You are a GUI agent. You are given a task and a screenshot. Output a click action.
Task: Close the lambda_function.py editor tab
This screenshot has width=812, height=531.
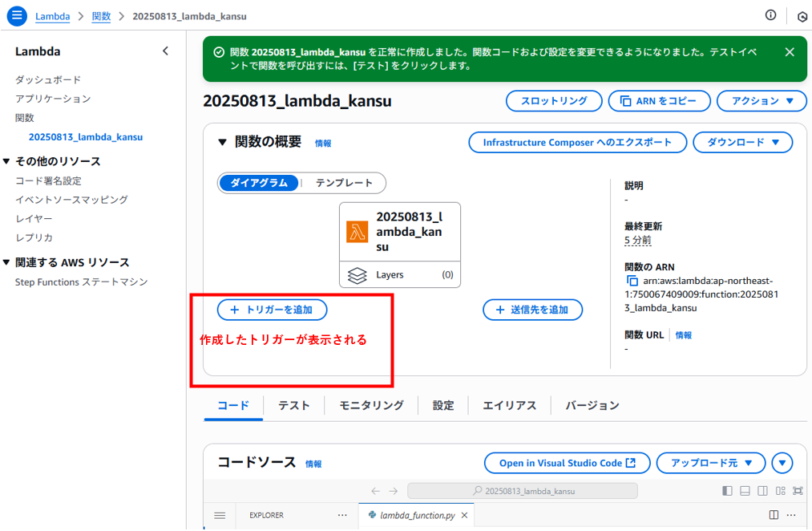(x=465, y=516)
